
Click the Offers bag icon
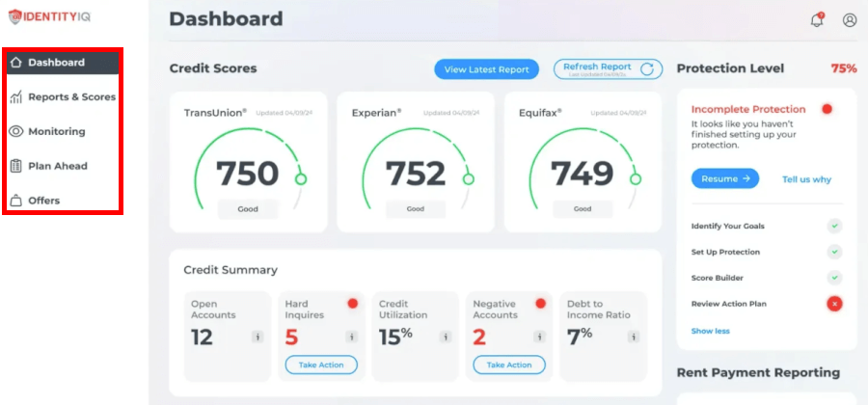(16, 201)
